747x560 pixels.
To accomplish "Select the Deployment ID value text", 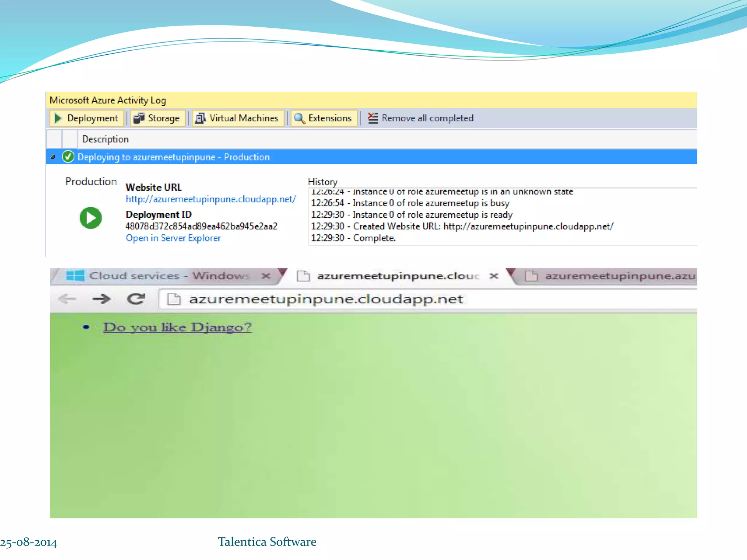I will pos(201,226).
